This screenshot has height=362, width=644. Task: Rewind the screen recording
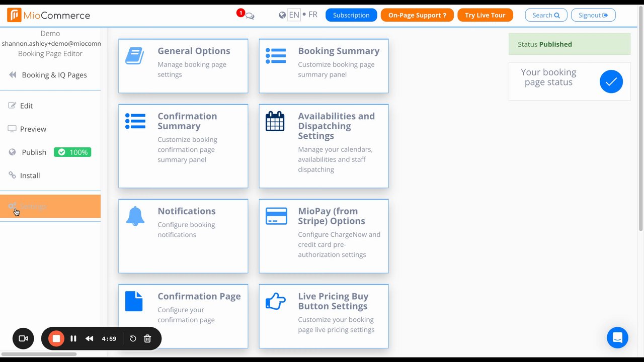pos(89,338)
